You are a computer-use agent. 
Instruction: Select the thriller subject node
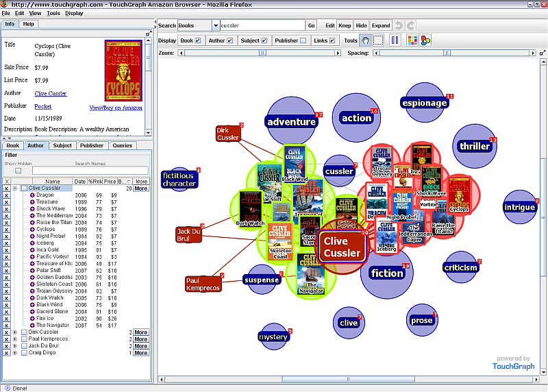pos(475,146)
